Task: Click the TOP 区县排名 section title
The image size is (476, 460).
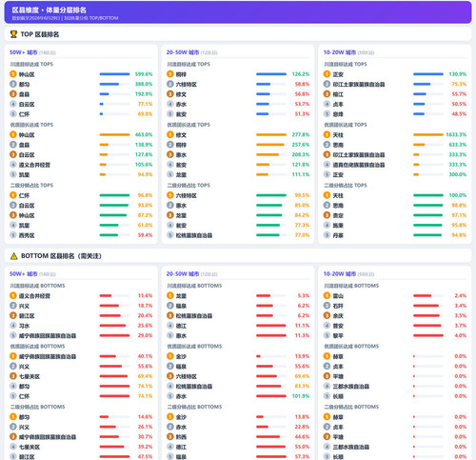Action: click(40, 34)
